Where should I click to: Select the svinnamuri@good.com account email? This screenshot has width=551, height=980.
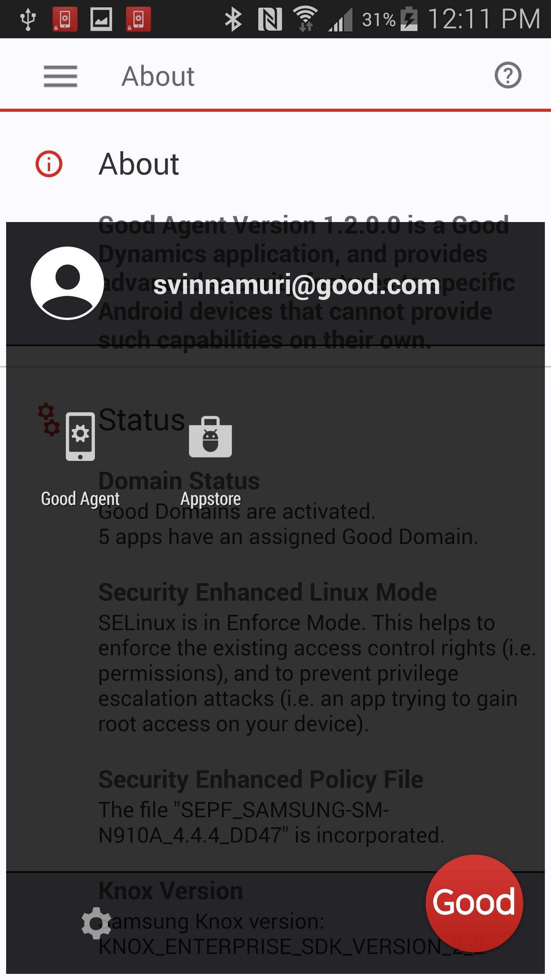(297, 284)
